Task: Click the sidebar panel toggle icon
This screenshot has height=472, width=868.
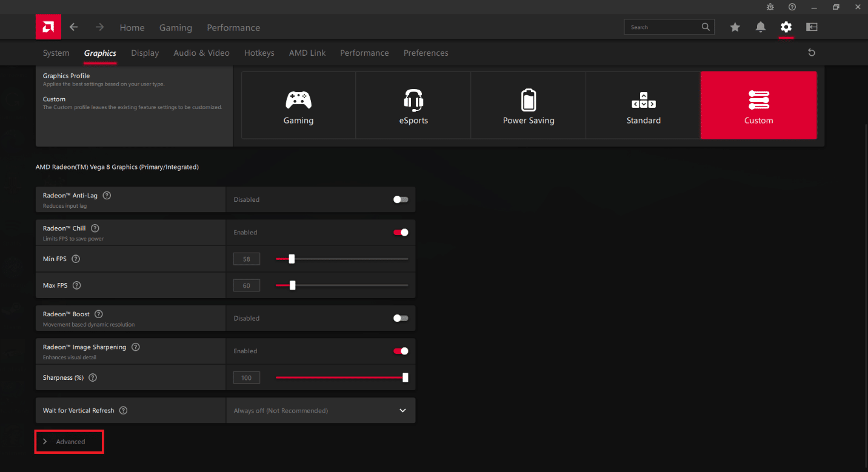Action: point(812,27)
